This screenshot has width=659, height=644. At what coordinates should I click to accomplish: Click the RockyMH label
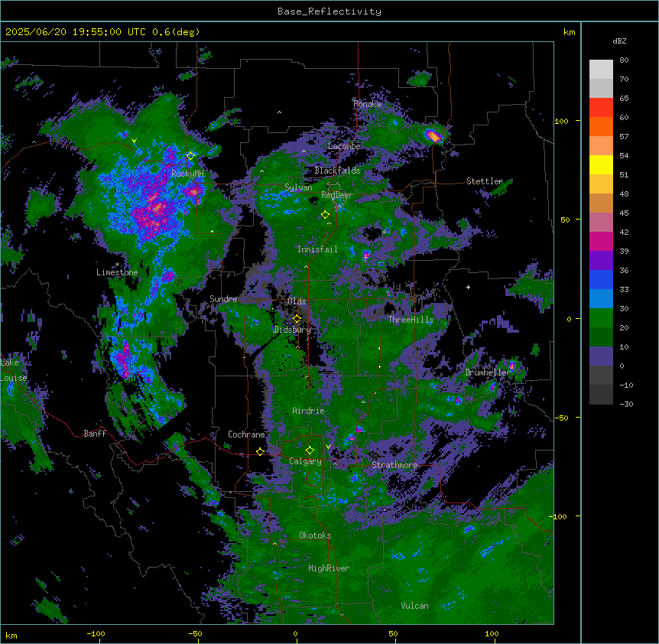[x=187, y=174]
